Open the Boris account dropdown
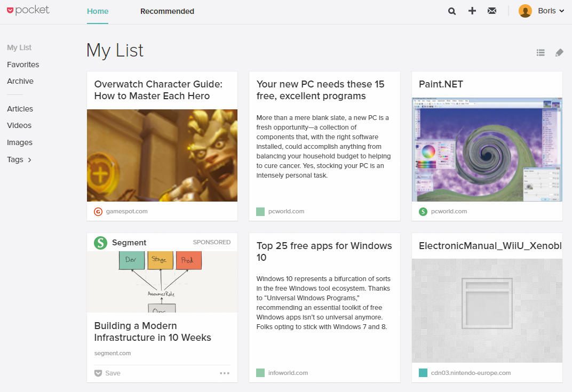572x392 pixels. pos(551,11)
